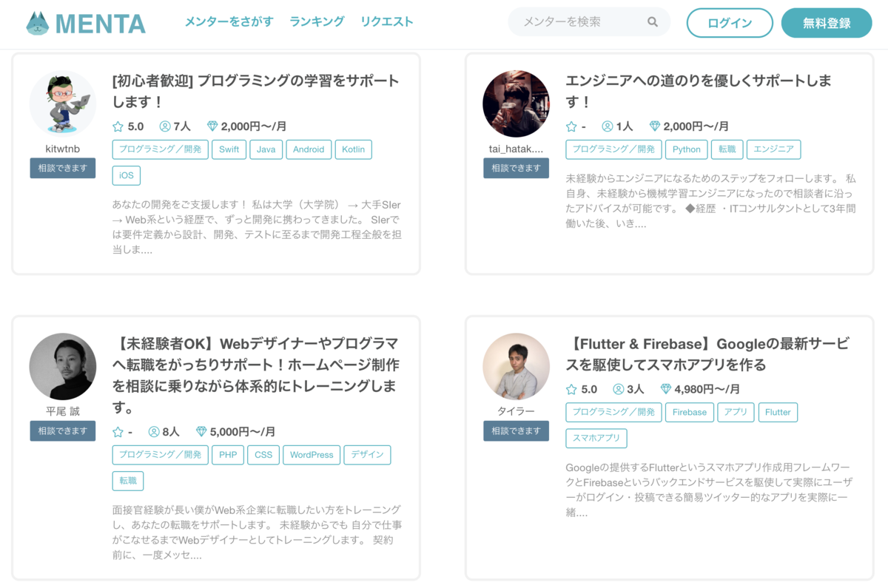Click the WordPress tag on 平尾 誠's card

tap(312, 455)
